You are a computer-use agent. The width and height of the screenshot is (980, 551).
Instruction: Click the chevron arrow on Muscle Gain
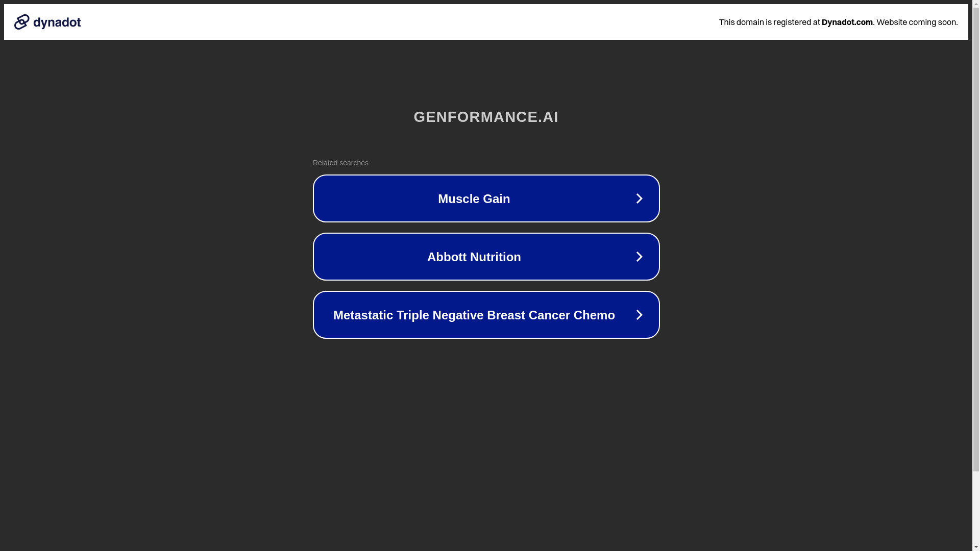click(639, 198)
